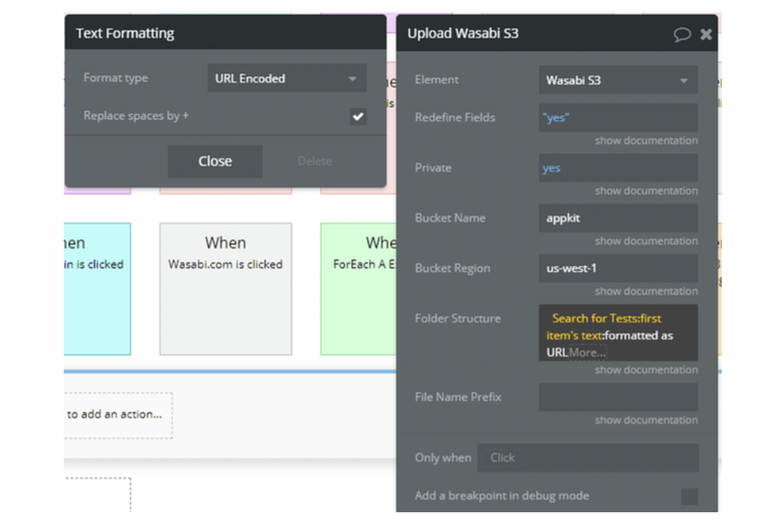Close the Upload Wasabi S3 panel
Screen dimensions: 775x532
pos(706,34)
